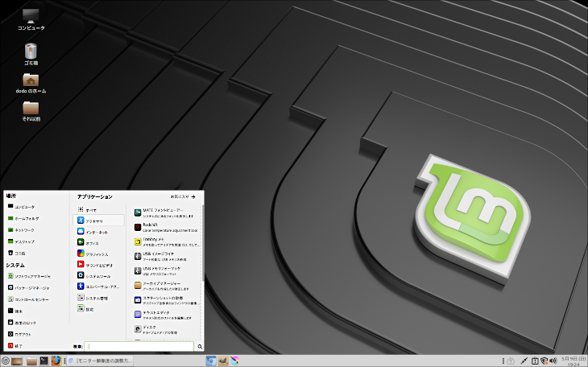Select コンピュータ in the menu's 場所 list
Screen dimensions: 588x367
point(22,207)
